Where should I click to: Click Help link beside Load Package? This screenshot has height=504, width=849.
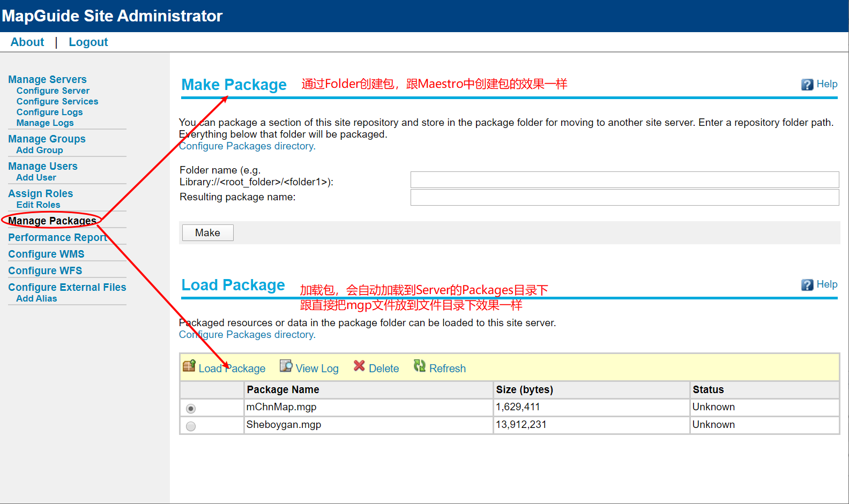827,284
